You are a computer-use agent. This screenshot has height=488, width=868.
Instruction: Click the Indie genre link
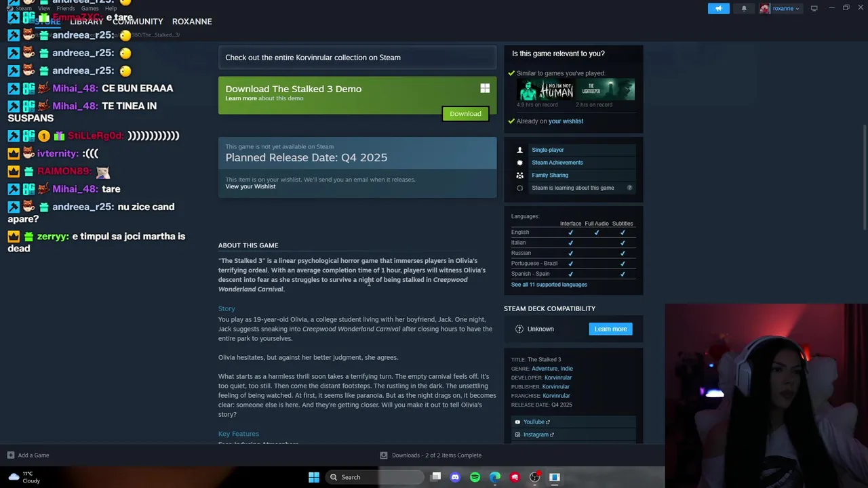(x=566, y=369)
